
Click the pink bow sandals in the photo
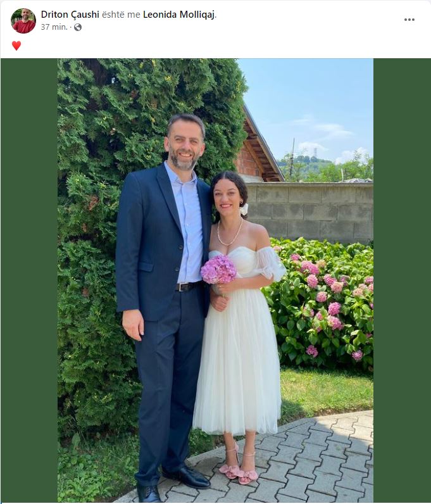click(x=238, y=466)
